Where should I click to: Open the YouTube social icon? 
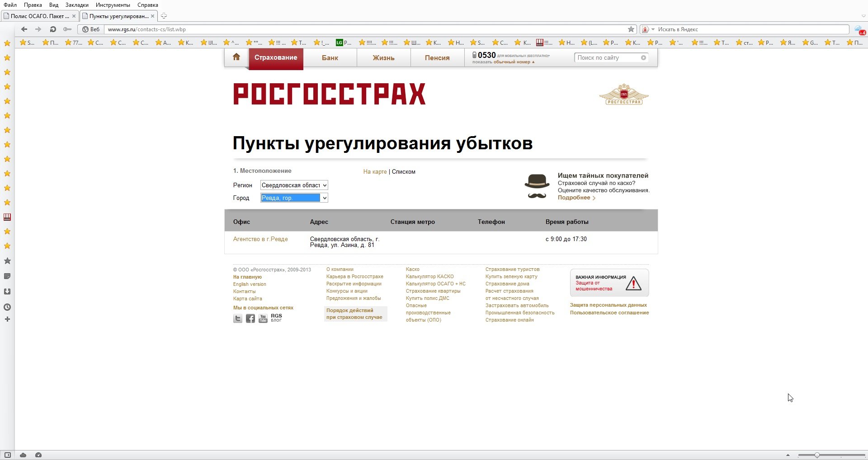[x=263, y=318]
